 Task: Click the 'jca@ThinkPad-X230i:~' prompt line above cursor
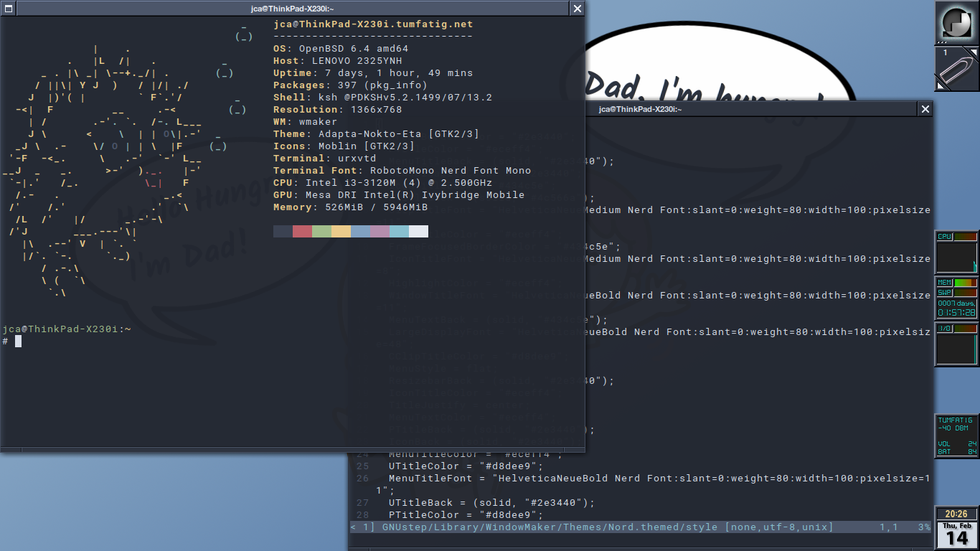coord(67,329)
